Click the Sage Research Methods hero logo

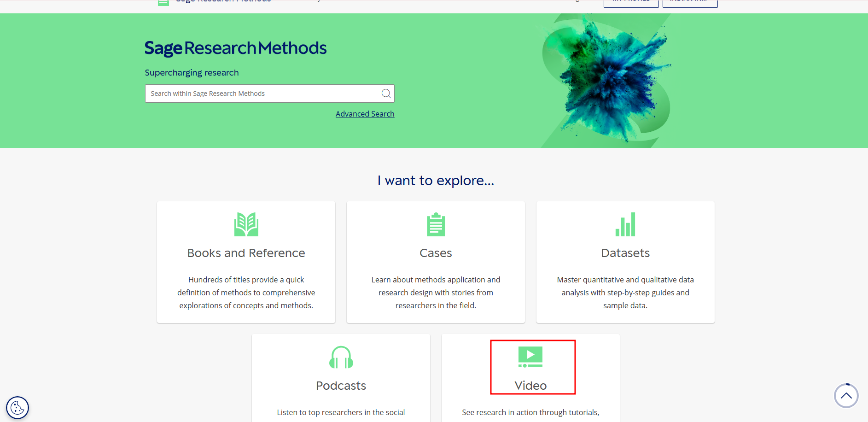coord(235,48)
